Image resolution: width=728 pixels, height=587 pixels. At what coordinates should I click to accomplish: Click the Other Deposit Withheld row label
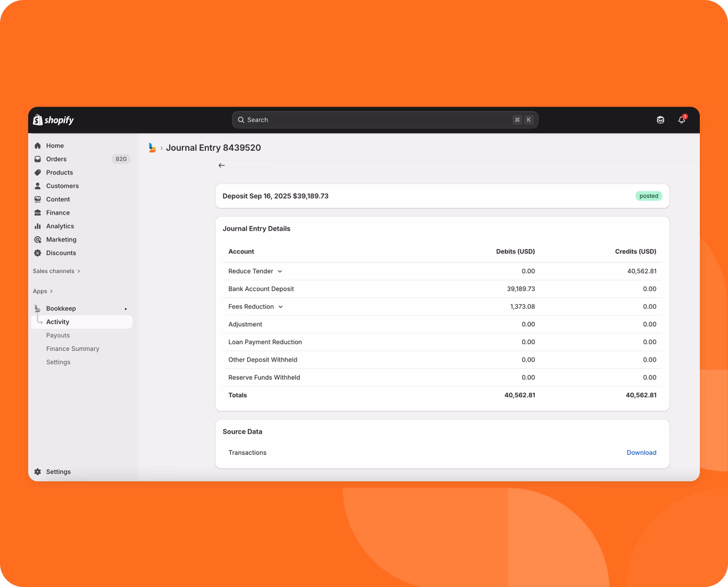(x=263, y=360)
